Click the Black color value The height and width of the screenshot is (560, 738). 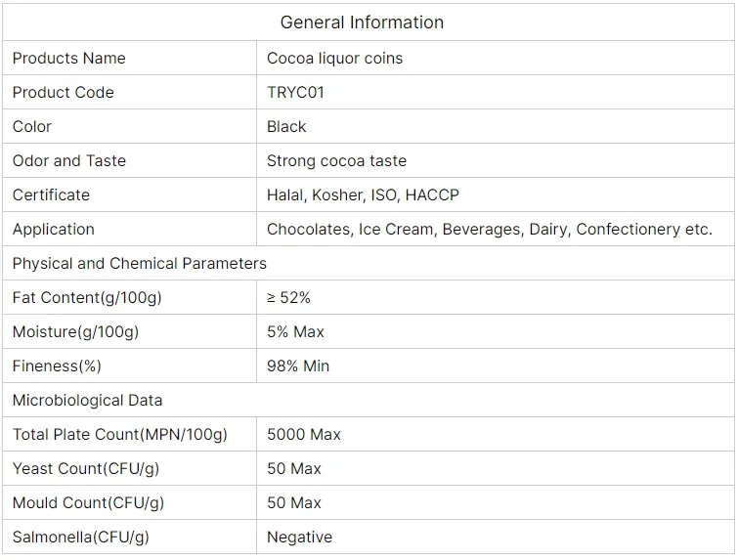tap(286, 127)
